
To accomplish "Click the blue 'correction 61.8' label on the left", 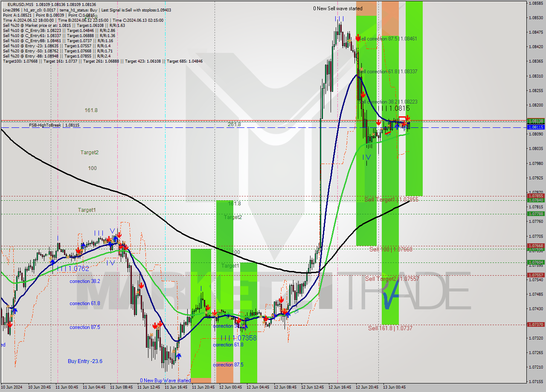I will coord(85,303).
